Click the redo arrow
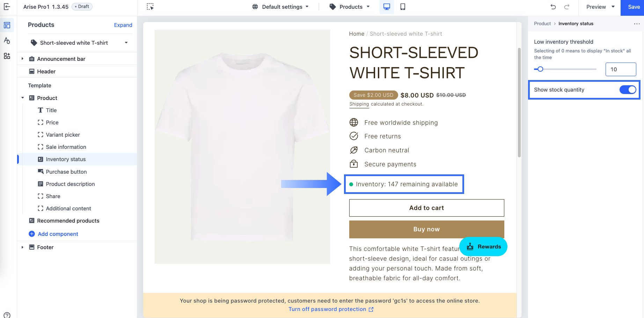644x318 pixels. tap(567, 7)
